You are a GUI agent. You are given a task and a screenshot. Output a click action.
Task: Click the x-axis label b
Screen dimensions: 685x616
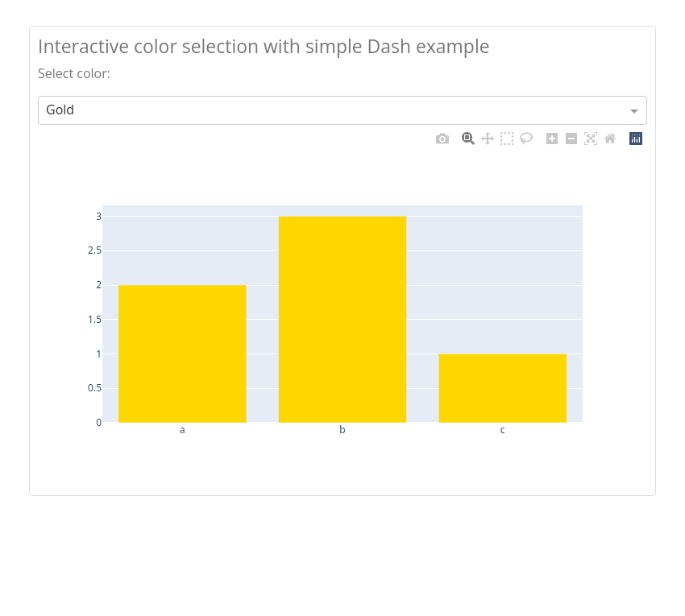point(342,430)
